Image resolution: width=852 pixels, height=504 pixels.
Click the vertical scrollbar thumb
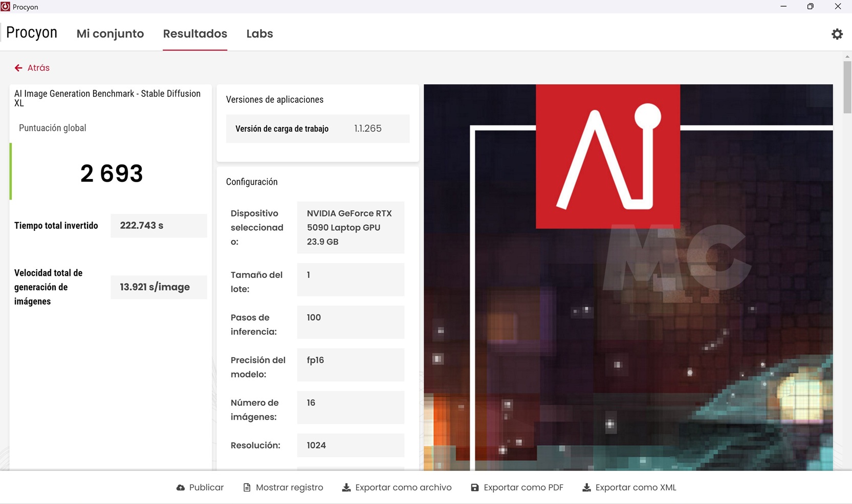point(847,87)
